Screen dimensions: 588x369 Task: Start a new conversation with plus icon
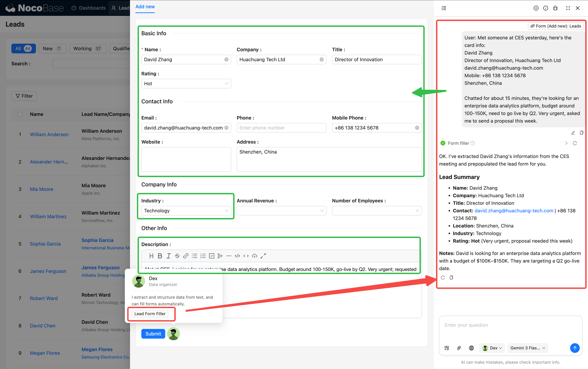(536, 8)
